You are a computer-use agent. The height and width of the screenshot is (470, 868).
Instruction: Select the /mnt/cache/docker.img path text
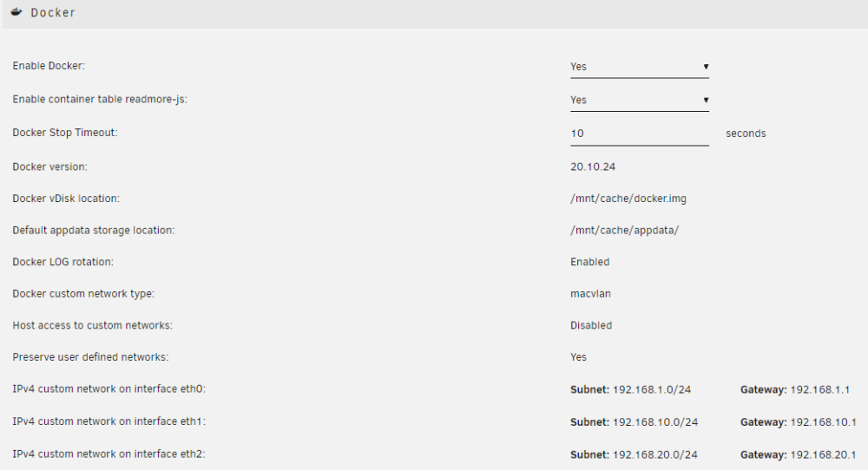coord(628,199)
